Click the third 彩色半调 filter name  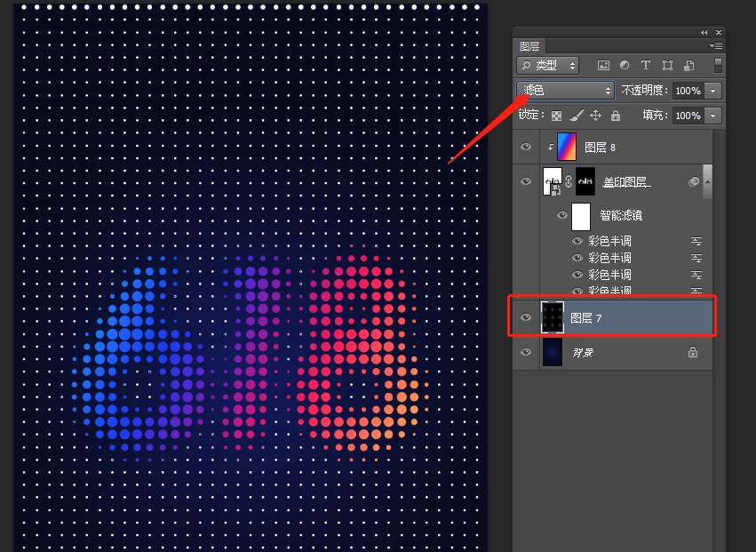click(609, 275)
